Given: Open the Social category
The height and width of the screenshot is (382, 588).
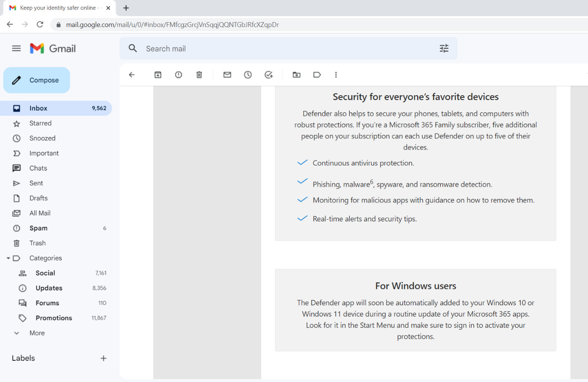Looking at the screenshot, I should click(56, 273).
